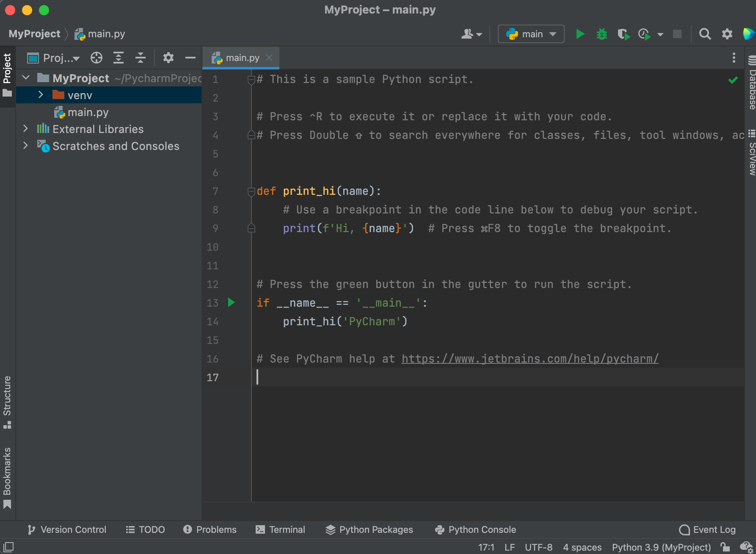The image size is (756, 554).
Task: Hide the Project tool window
Action: pos(190,58)
